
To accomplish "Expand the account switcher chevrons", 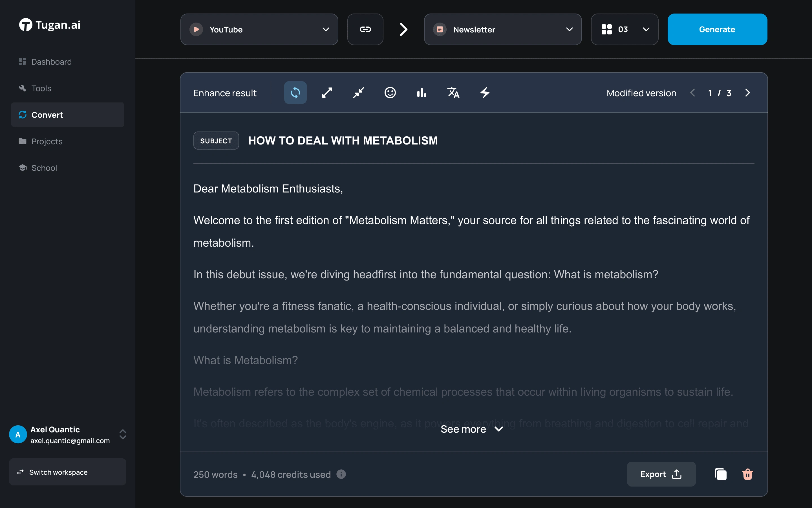I will (x=123, y=434).
